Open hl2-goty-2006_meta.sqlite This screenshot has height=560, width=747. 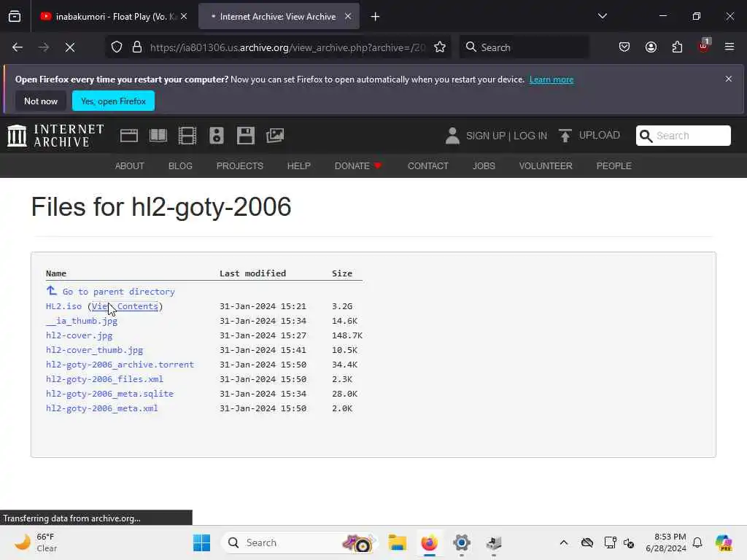pyautogui.click(x=109, y=394)
